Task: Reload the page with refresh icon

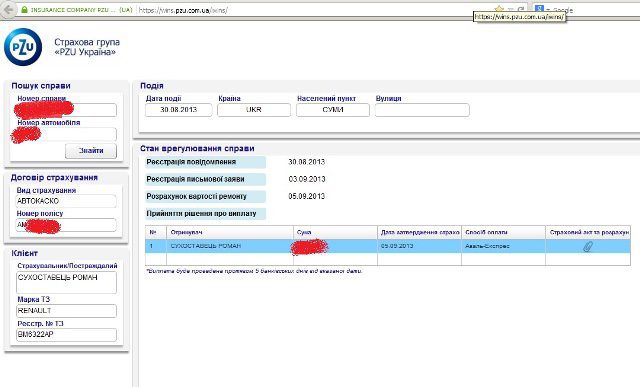Action: (x=521, y=9)
